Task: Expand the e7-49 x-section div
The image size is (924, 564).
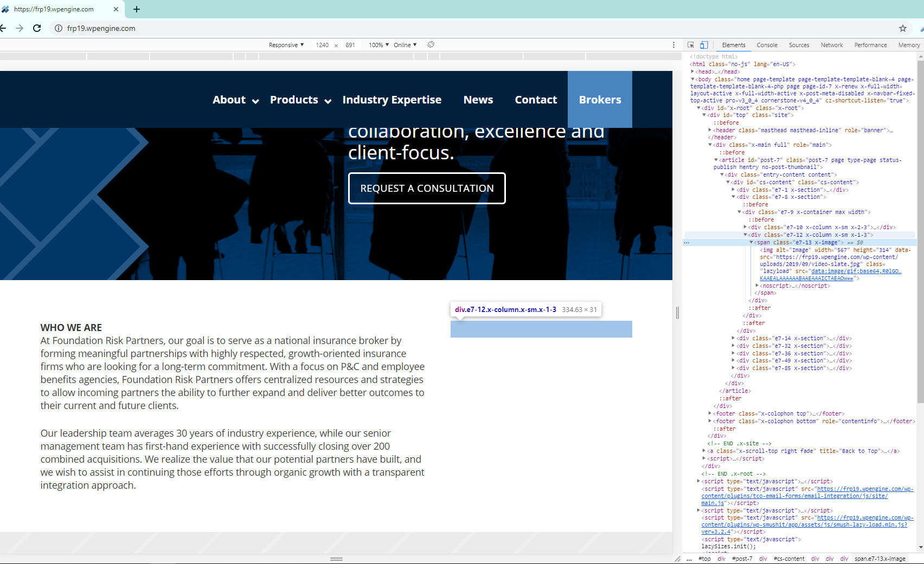Action: click(x=733, y=360)
